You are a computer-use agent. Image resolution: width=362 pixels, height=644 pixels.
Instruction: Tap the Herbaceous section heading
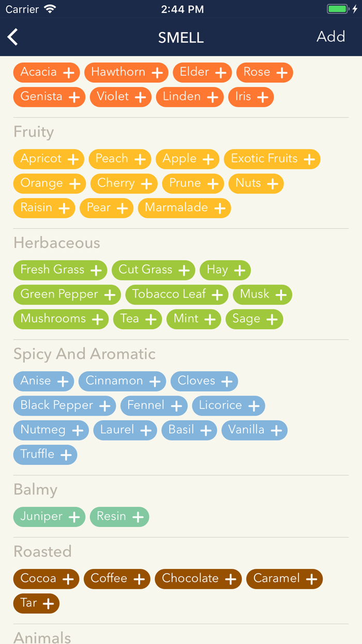tap(57, 243)
